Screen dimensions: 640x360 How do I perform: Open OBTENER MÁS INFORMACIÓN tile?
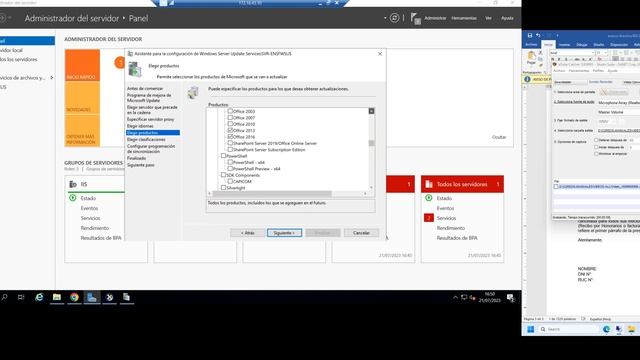[x=82, y=131]
